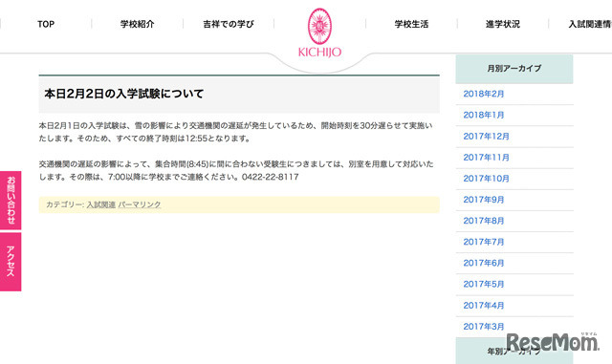This screenshot has height=364, width=612.
Task: Click the 月別アーカイブ sidebar header
Action: click(514, 69)
